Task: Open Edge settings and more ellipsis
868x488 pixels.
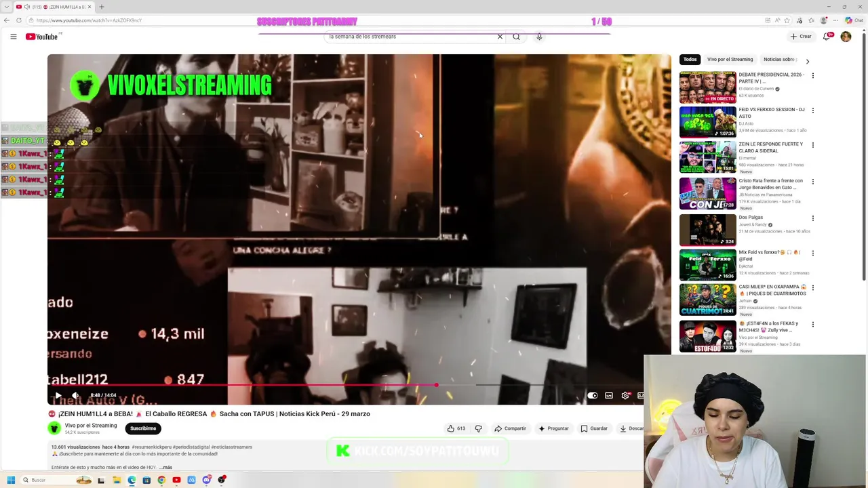Action: [x=835, y=20]
